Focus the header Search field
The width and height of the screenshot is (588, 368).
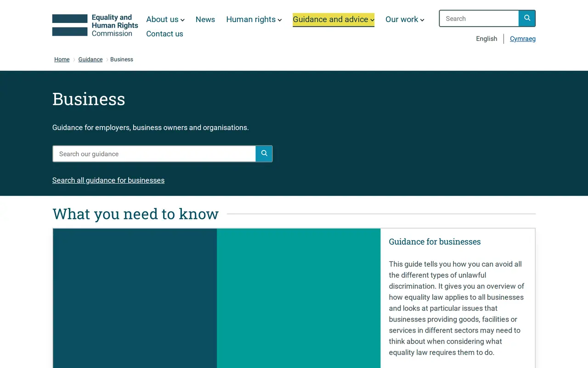coord(479,18)
